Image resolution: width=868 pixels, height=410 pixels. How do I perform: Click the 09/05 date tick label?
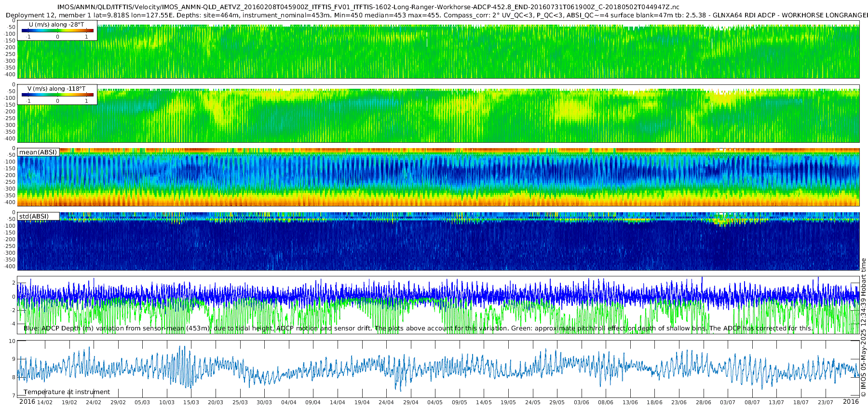point(460,402)
